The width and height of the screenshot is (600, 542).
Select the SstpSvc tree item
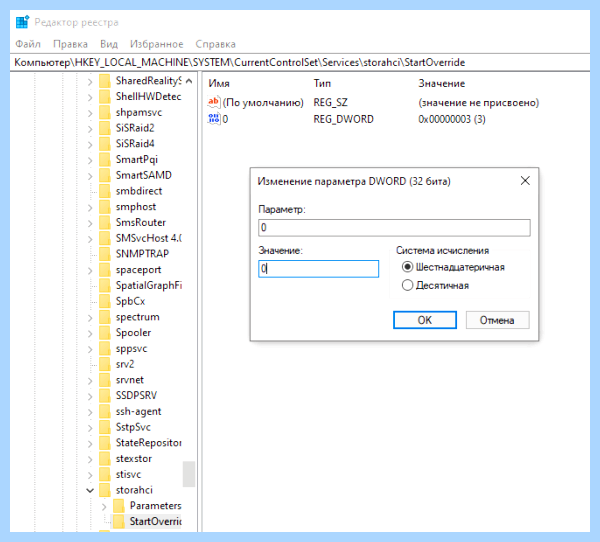133,427
